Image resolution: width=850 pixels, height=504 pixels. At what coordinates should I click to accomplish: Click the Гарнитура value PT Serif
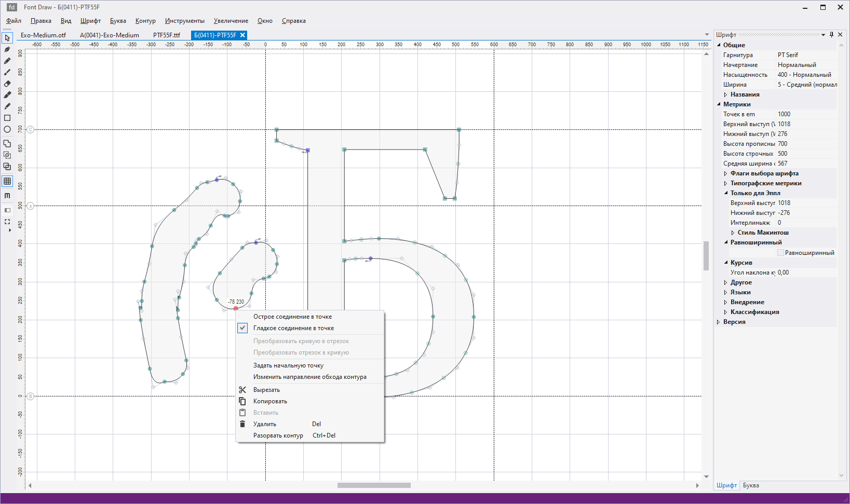click(806, 55)
